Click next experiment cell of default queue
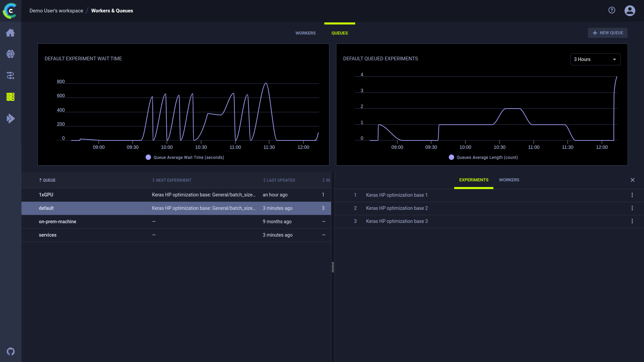Viewport: 644px width, 362px height. coord(204,208)
